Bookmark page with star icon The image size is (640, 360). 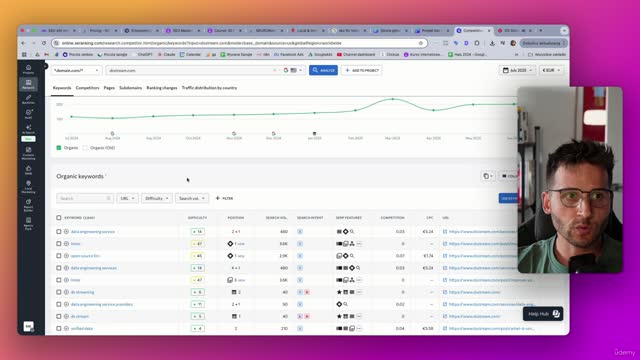click(x=421, y=43)
